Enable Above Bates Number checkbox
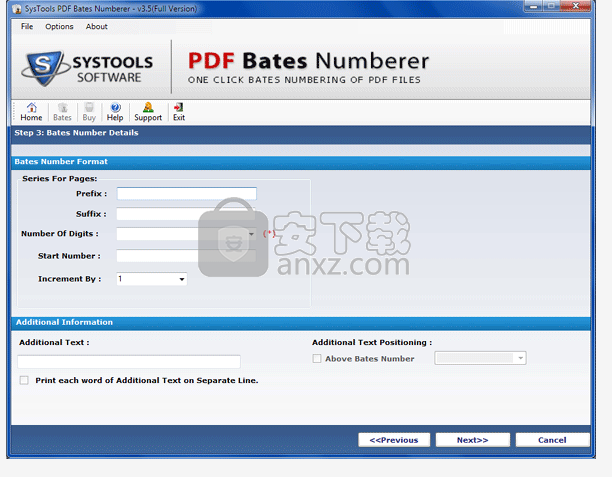The height and width of the screenshot is (477, 612). coord(317,358)
